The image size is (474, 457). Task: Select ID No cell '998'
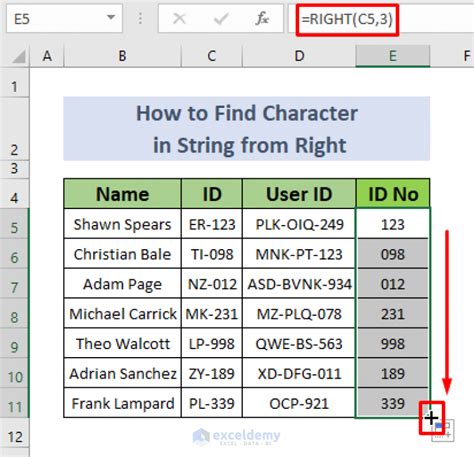(393, 343)
